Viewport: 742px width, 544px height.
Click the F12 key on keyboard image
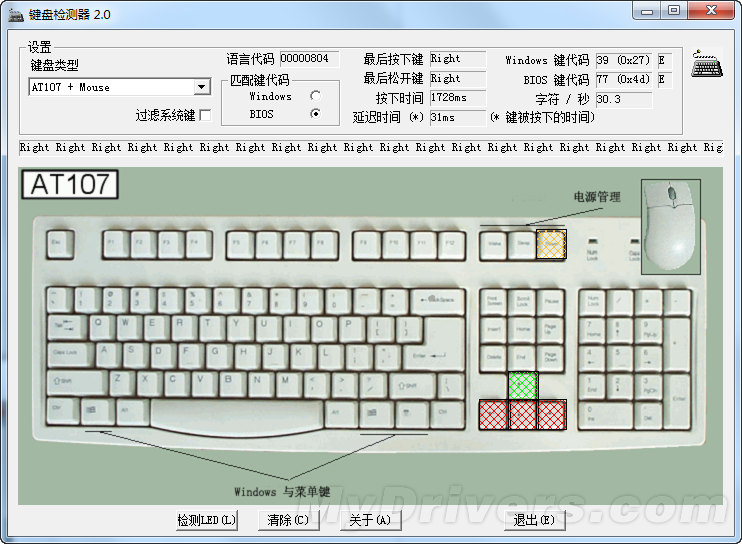coord(451,245)
